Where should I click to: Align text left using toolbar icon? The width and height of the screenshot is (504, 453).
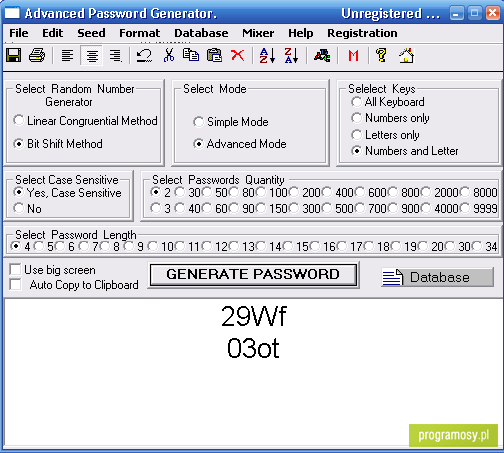(67, 55)
